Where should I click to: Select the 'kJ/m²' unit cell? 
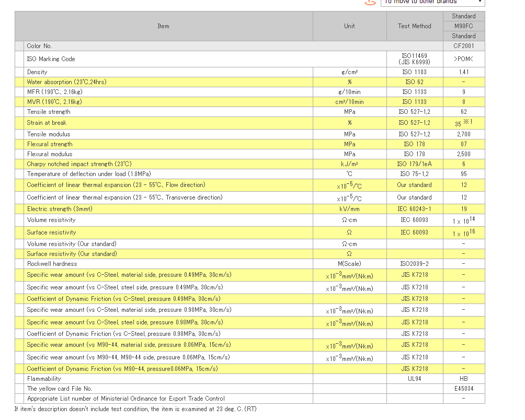tap(349, 164)
